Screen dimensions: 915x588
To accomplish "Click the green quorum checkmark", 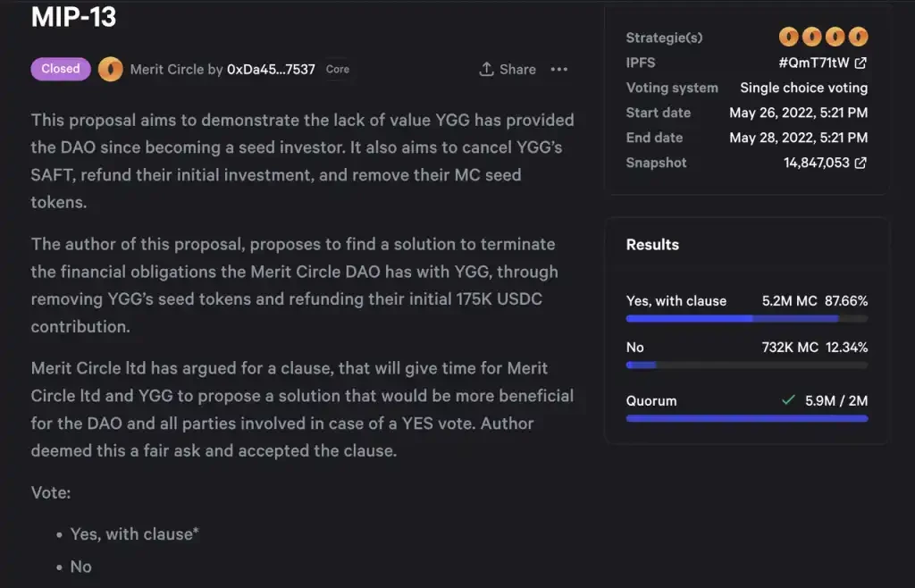I will [787, 400].
